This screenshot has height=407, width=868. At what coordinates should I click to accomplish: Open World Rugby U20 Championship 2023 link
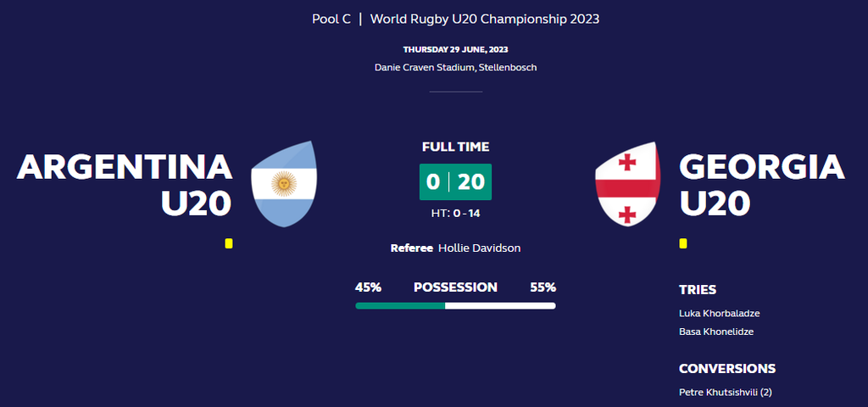pos(484,19)
